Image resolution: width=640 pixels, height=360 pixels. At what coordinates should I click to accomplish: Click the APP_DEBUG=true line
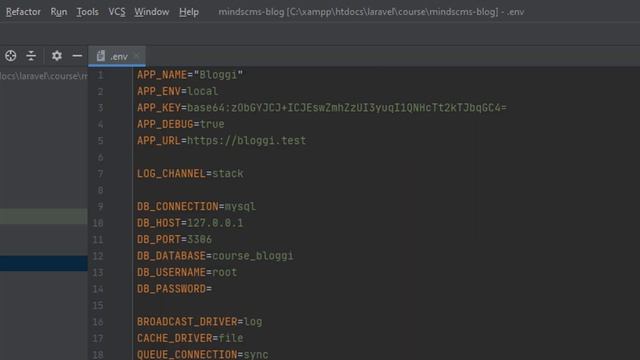pos(180,124)
